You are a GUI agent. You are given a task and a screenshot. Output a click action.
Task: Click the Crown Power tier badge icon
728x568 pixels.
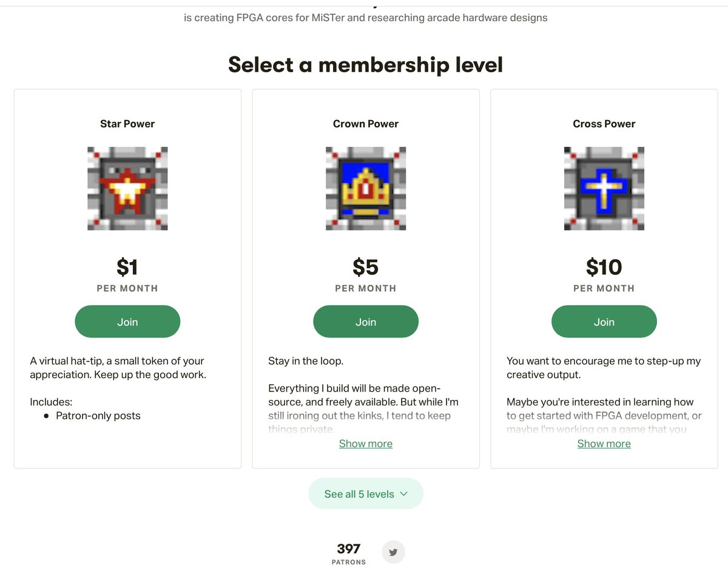point(366,188)
